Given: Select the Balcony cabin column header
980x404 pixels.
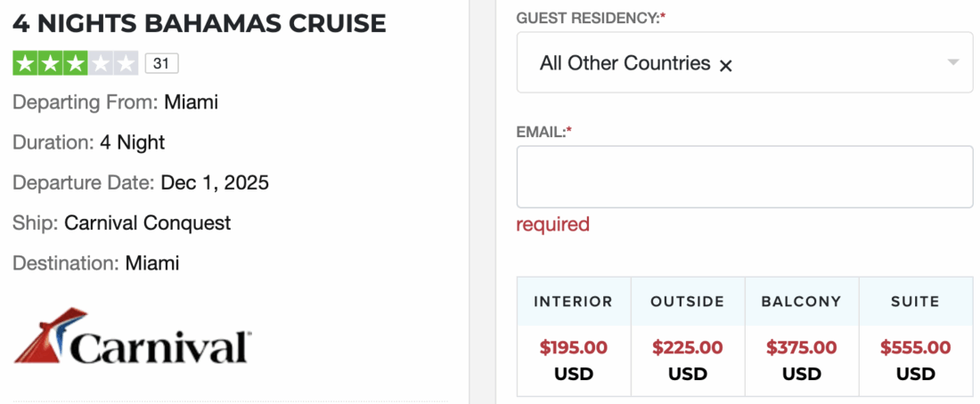Looking at the screenshot, I should pyautogui.click(x=801, y=302).
